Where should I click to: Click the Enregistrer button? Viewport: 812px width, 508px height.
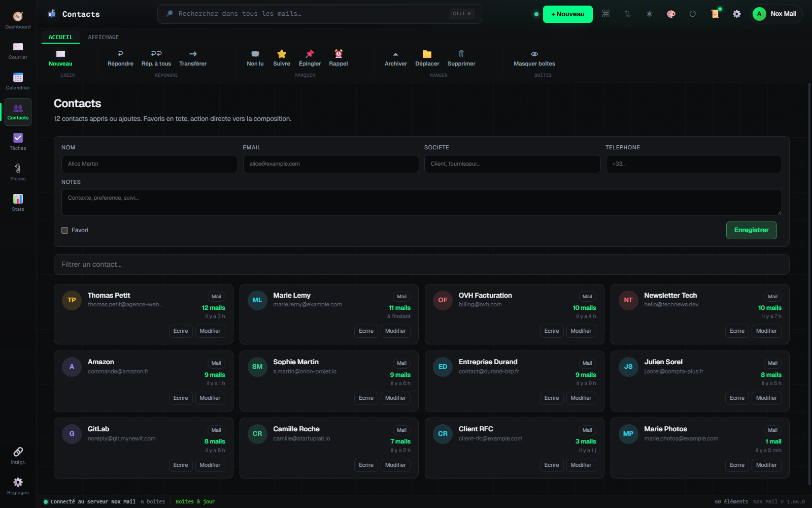[751, 230]
